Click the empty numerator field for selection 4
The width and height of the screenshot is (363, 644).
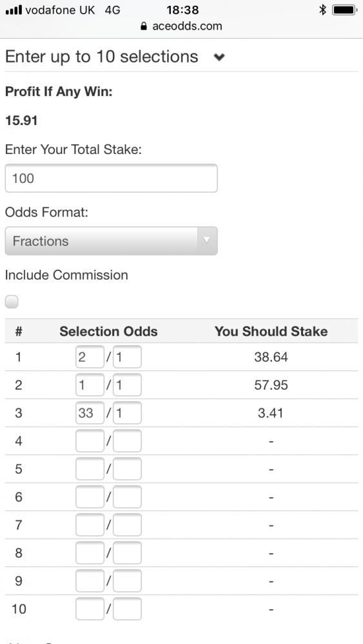pyautogui.click(x=90, y=440)
